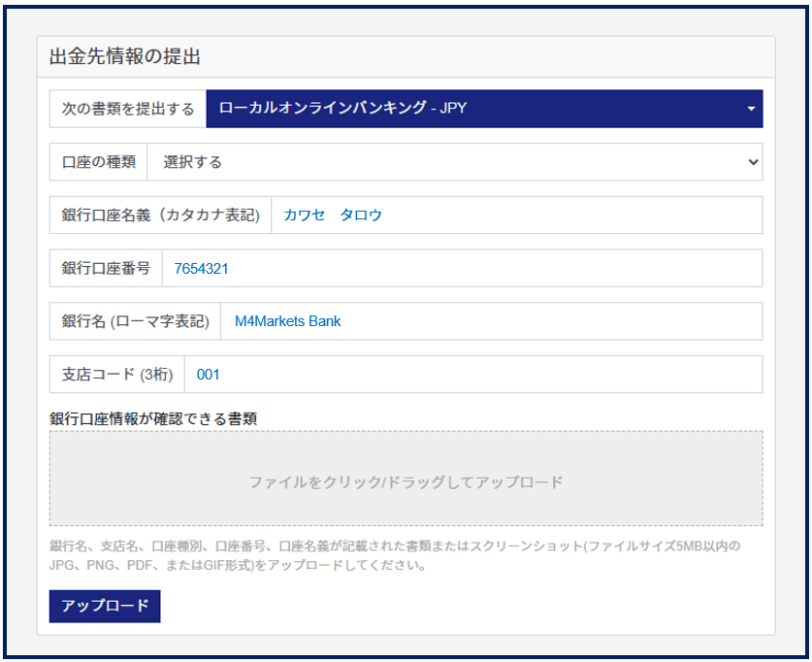
Task: Click the chevron on the 選択する select
Action: click(753, 163)
